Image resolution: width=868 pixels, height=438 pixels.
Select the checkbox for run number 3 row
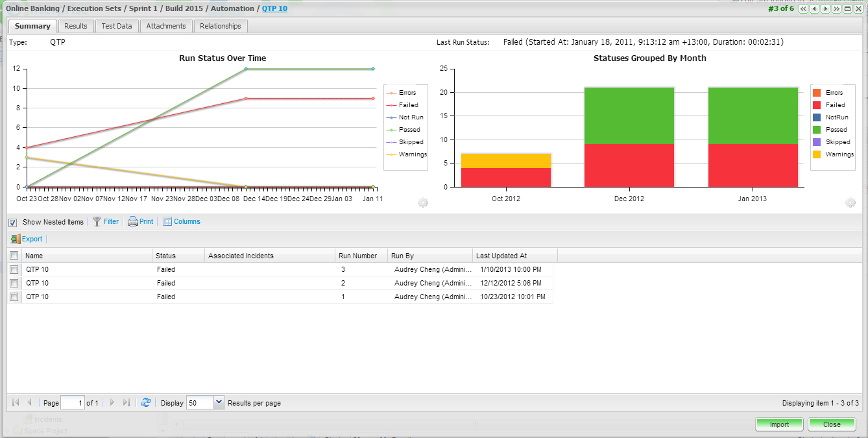(14, 269)
